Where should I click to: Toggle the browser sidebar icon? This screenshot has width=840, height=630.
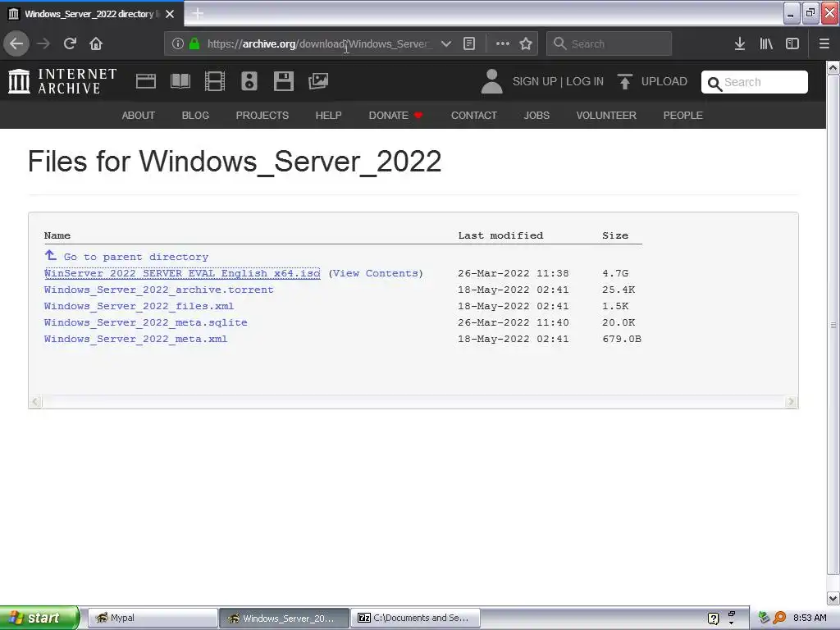792,43
